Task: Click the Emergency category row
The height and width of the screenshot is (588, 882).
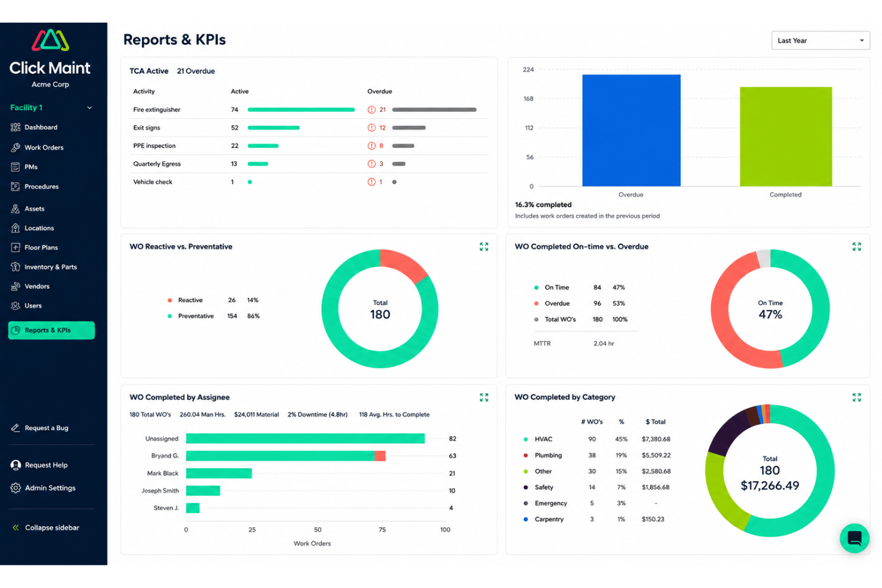Action: coord(590,503)
